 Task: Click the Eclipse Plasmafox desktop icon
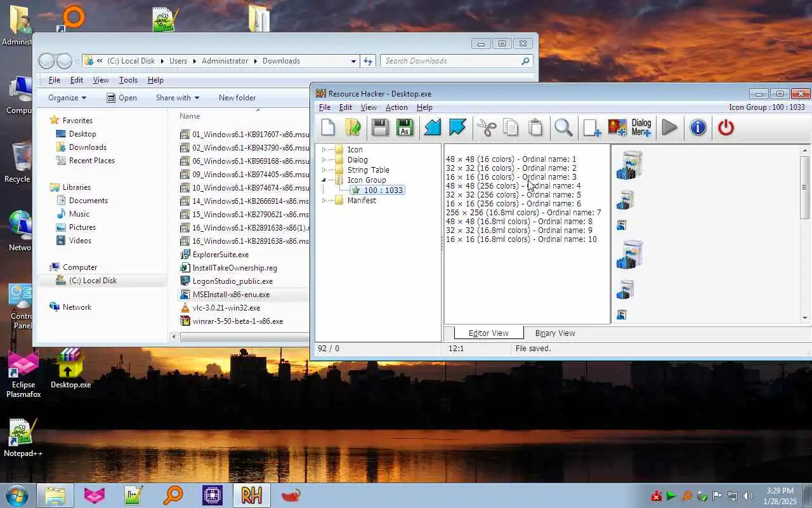point(23,375)
